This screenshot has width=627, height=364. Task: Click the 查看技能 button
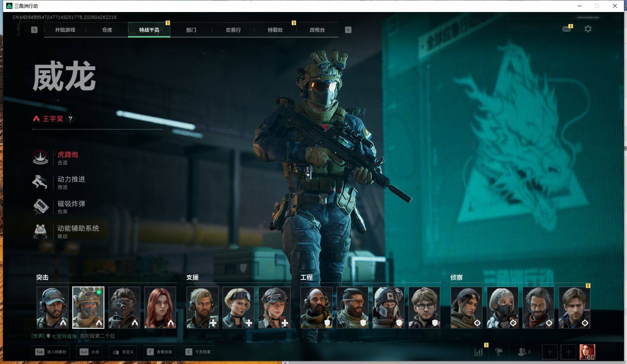[x=160, y=352]
